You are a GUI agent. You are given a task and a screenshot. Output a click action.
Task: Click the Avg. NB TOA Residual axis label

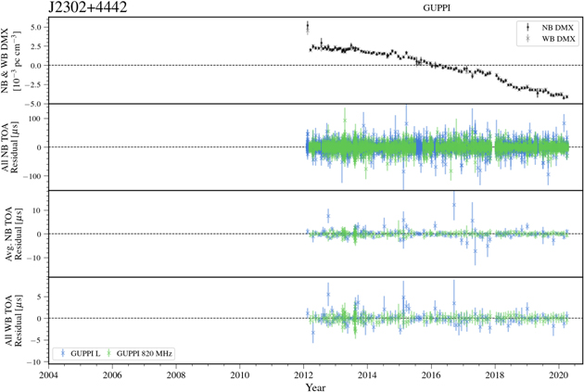click(11, 234)
